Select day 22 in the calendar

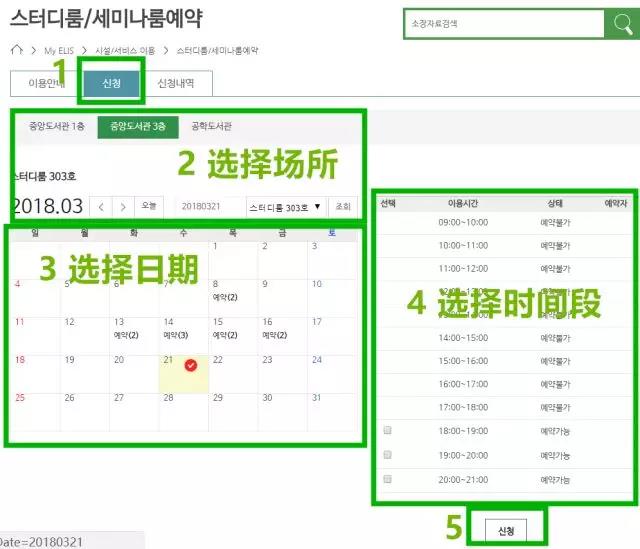(233, 375)
